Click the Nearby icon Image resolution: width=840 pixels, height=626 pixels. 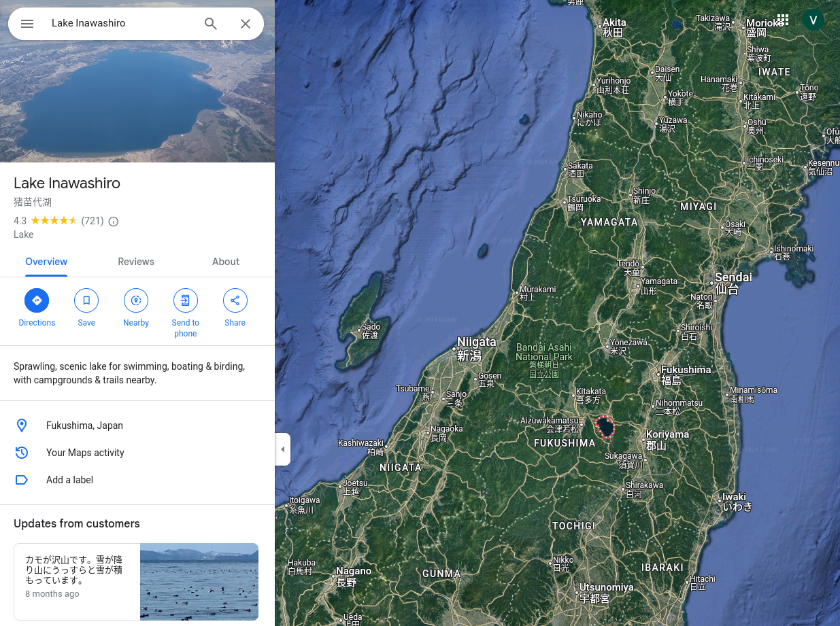(136, 300)
